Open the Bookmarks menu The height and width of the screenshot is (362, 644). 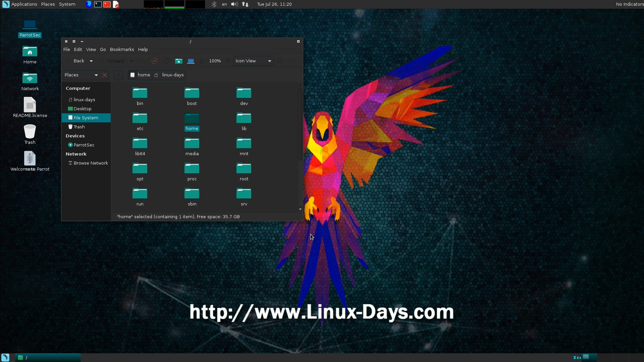pos(122,49)
